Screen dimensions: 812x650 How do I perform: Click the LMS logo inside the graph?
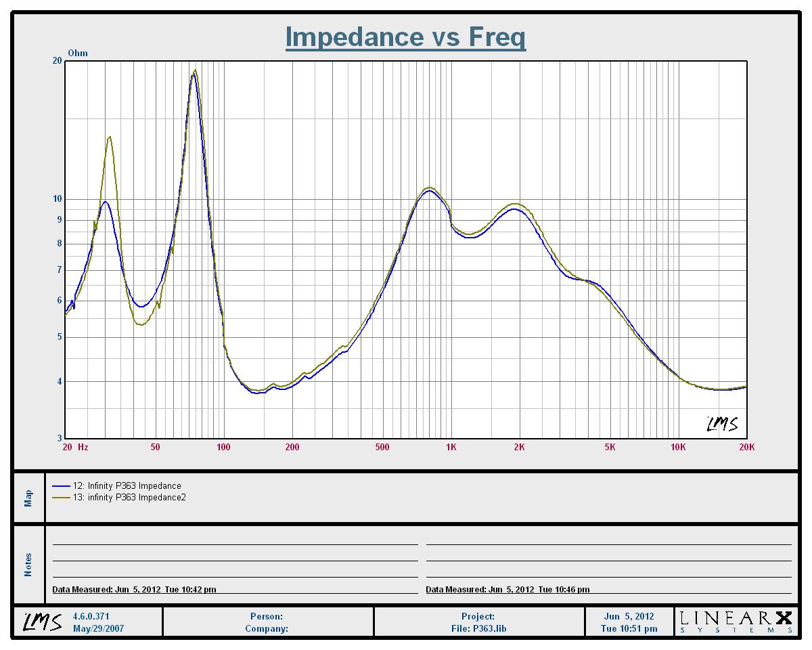[722, 424]
